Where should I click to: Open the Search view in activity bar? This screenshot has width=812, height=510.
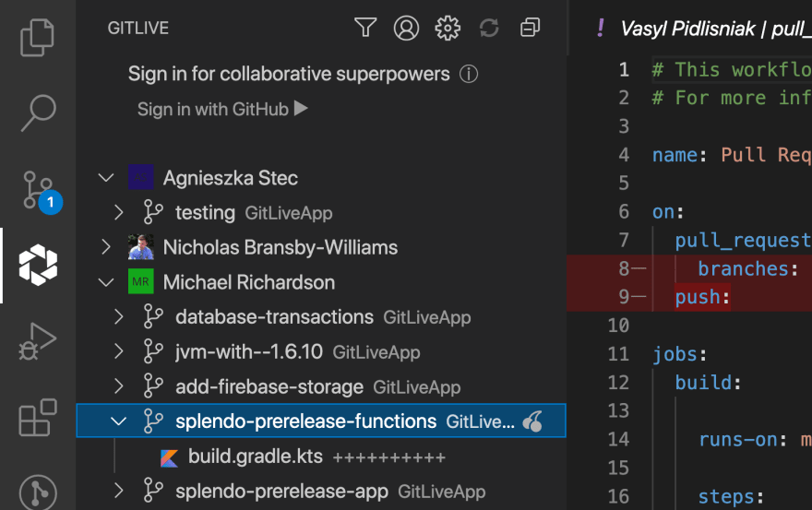[37, 113]
